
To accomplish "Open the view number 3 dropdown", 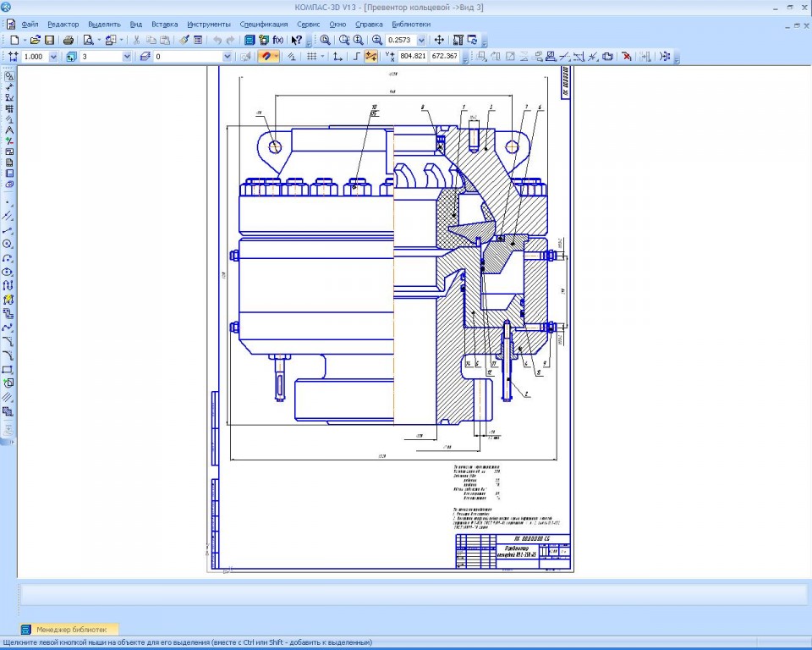I will pyautogui.click(x=127, y=57).
